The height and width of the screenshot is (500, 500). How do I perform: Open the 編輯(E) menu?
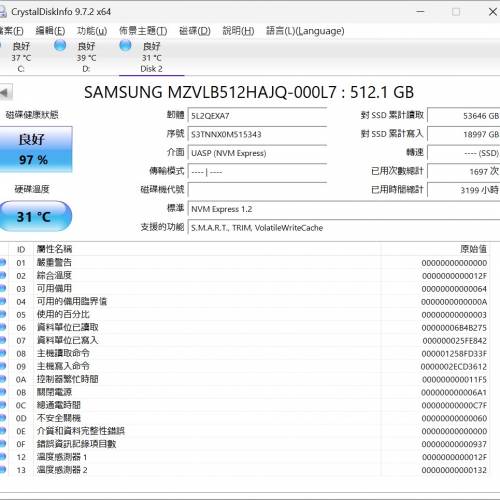click(x=50, y=31)
